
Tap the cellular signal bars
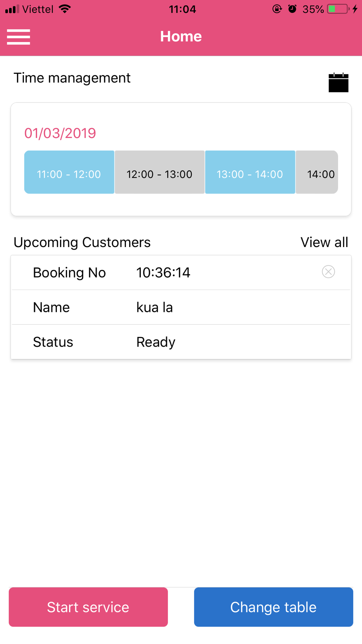pyautogui.click(x=12, y=9)
